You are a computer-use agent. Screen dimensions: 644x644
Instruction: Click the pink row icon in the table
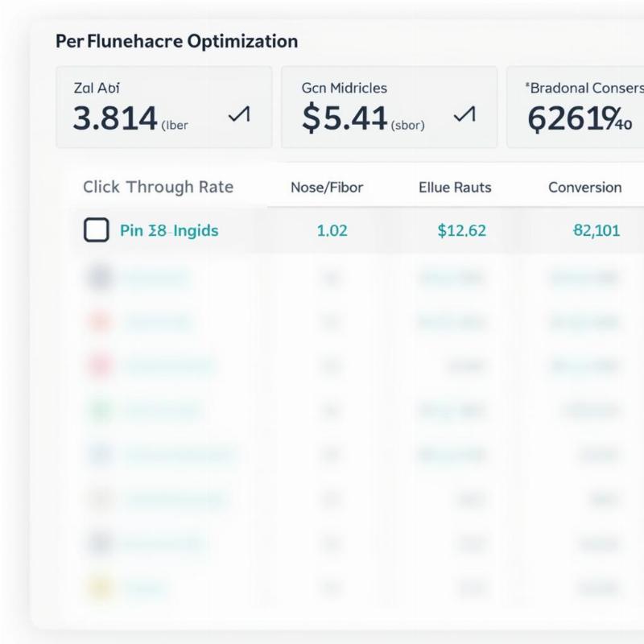[x=100, y=366]
